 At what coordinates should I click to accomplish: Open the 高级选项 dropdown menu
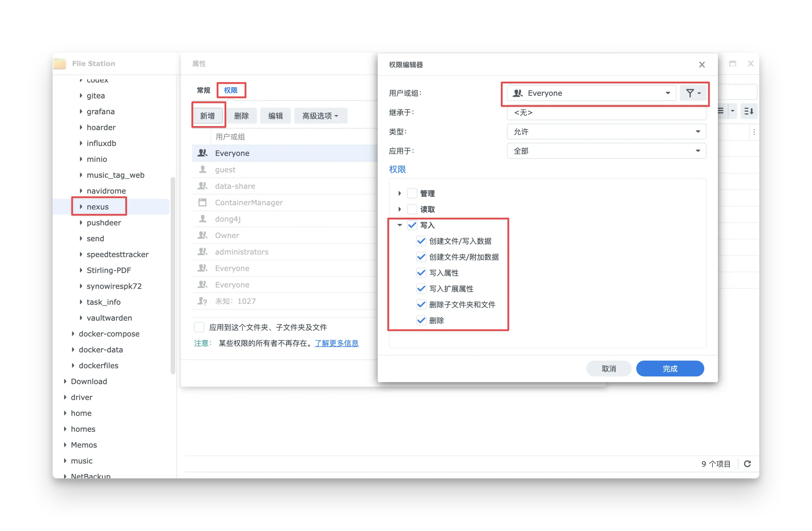pos(320,116)
